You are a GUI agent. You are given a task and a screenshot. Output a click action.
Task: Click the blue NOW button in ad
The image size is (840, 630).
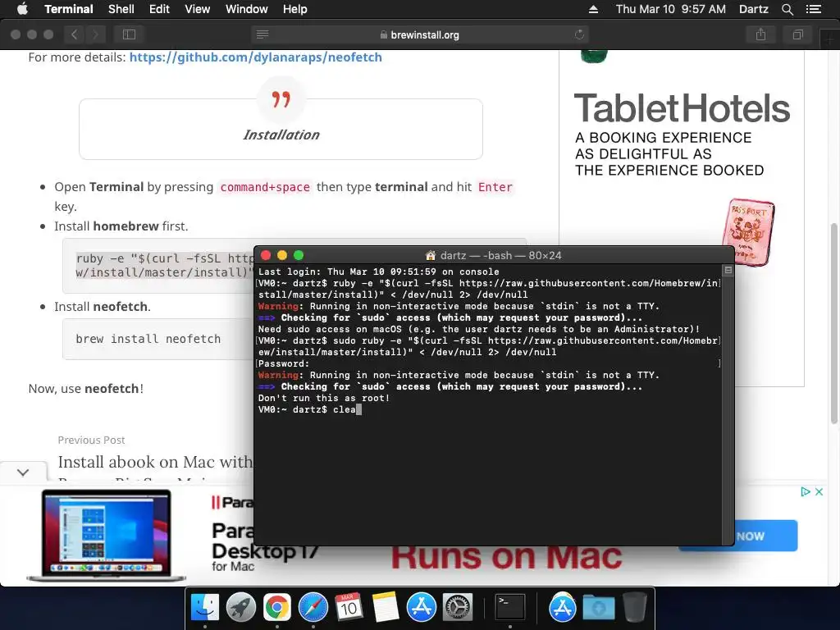point(765,536)
